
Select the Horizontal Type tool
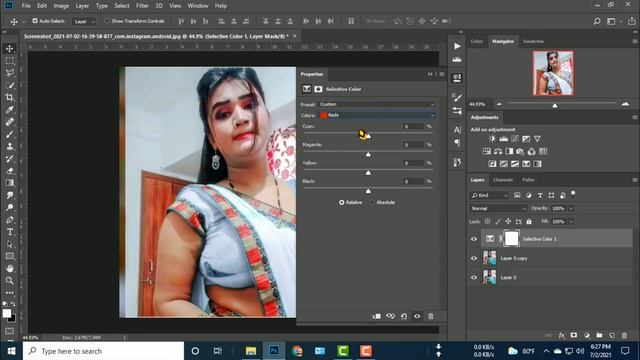[9, 232]
